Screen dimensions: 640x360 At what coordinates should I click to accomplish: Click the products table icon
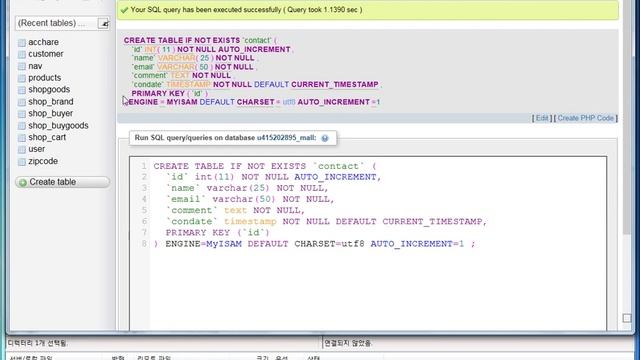tap(22, 78)
